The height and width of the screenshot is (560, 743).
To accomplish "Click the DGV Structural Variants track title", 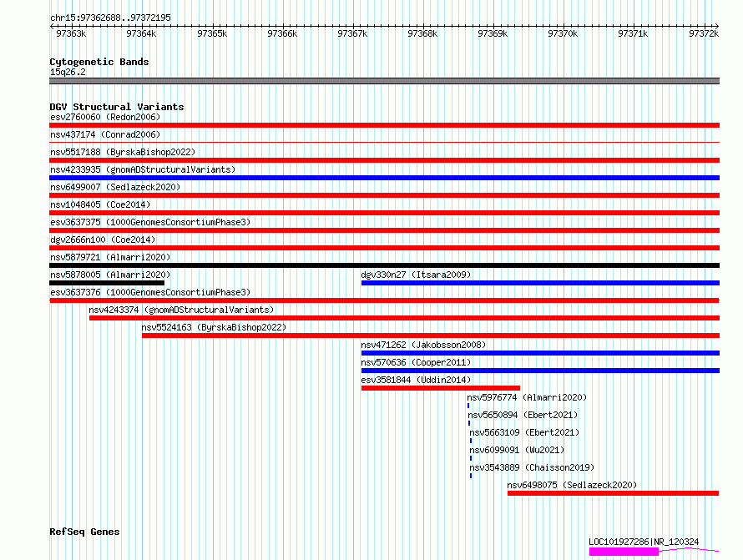I will pyautogui.click(x=117, y=107).
